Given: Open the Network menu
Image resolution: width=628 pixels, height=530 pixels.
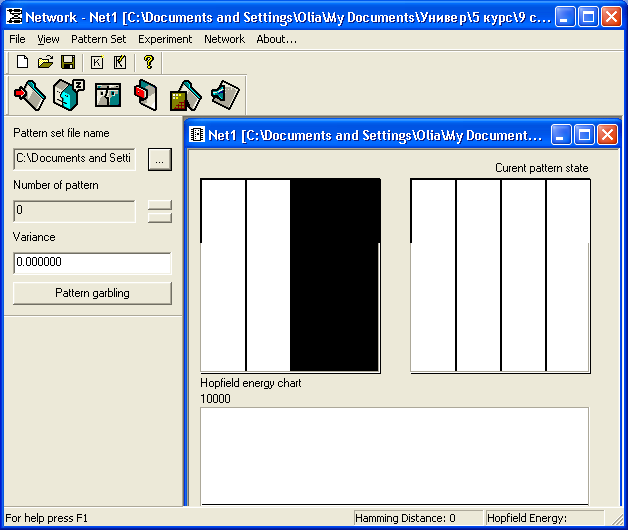Looking at the screenshot, I should 224,39.
